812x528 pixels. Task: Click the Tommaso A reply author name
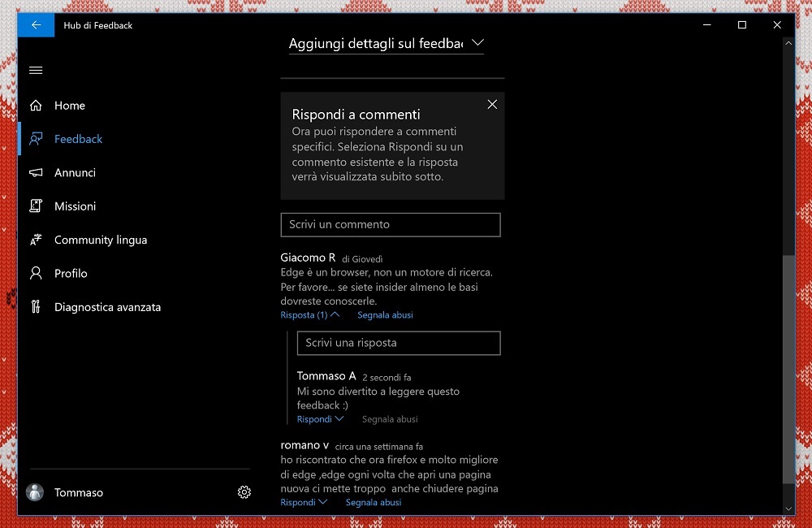(326, 376)
